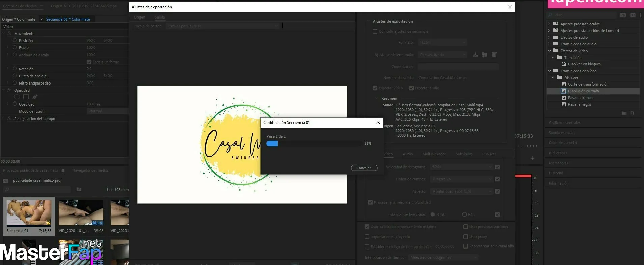Click Disolver en bloques effect icon

pos(563,64)
